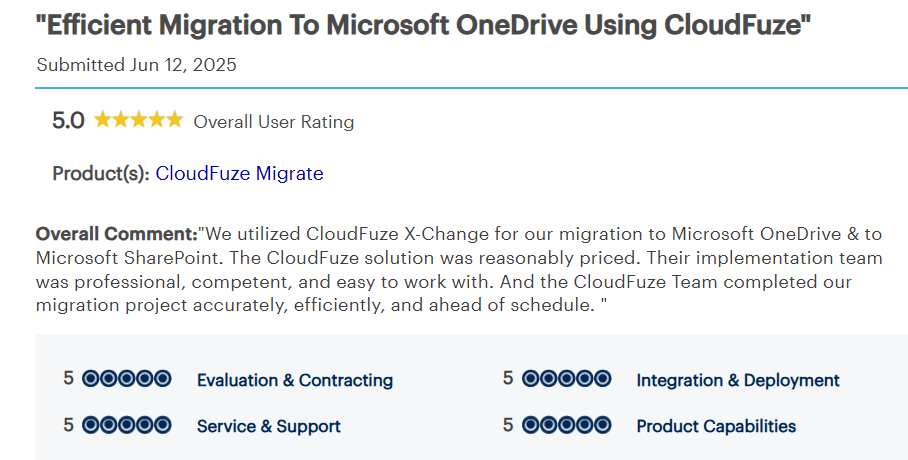The width and height of the screenshot is (908, 460).
Task: Select the review title about Efficient Migration
Action: [x=422, y=26]
